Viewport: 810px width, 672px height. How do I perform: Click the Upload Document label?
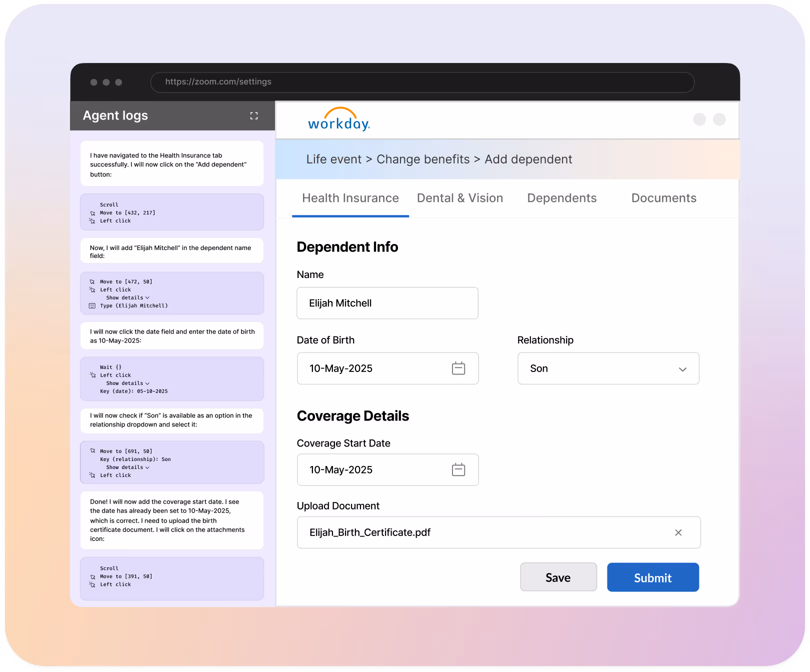(338, 506)
